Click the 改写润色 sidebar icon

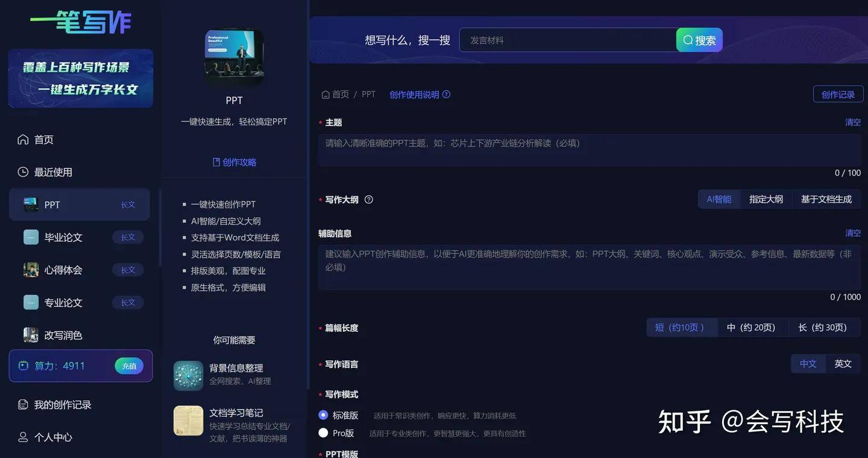point(31,335)
